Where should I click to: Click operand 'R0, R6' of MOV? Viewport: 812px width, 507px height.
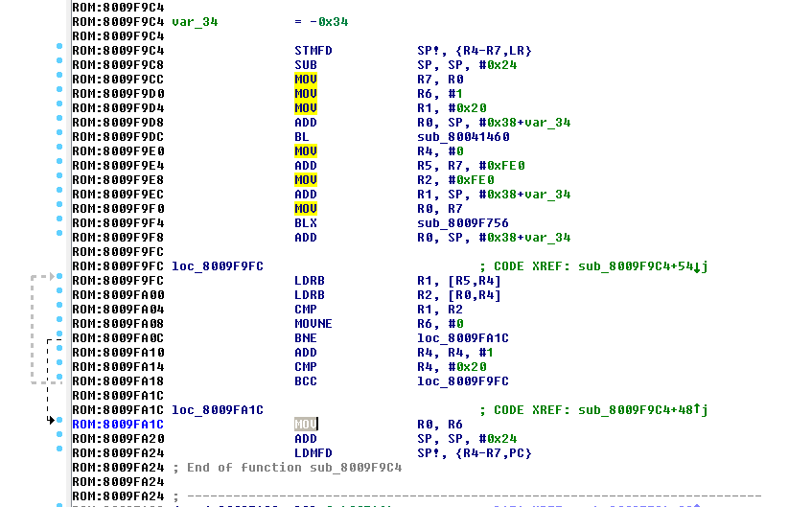tap(440, 425)
